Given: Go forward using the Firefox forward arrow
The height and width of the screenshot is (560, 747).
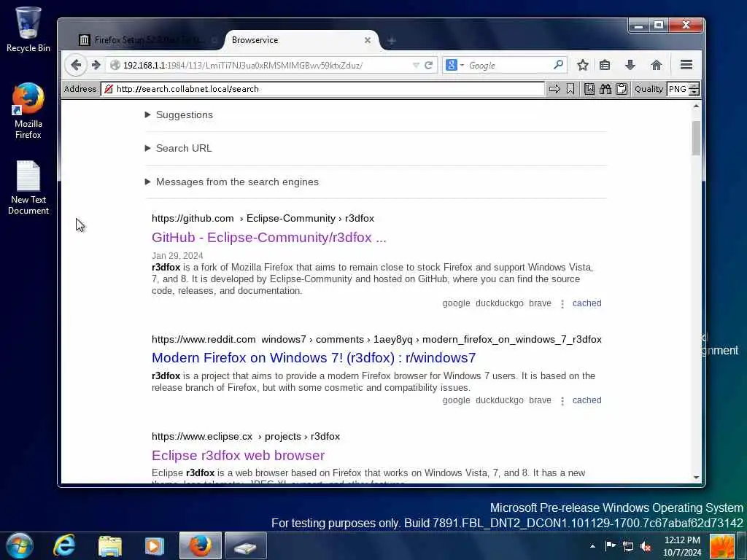Looking at the screenshot, I should pos(96,65).
